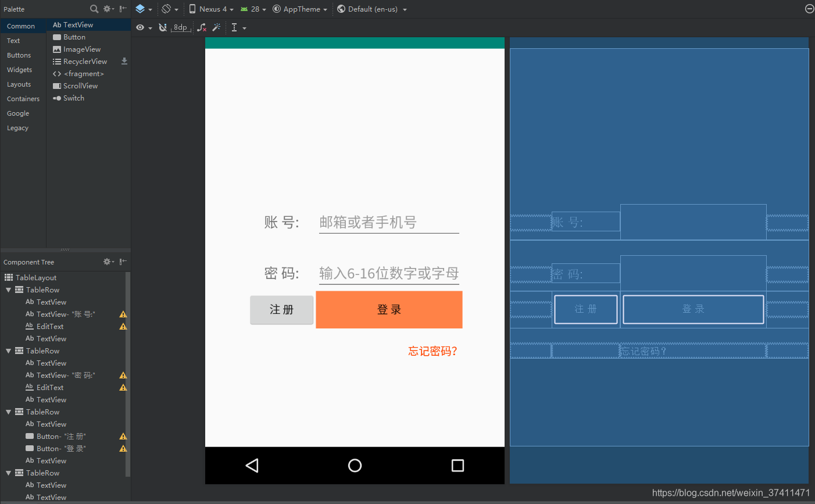The width and height of the screenshot is (815, 504).
Task: Select the Common palette category
Action: pos(23,26)
